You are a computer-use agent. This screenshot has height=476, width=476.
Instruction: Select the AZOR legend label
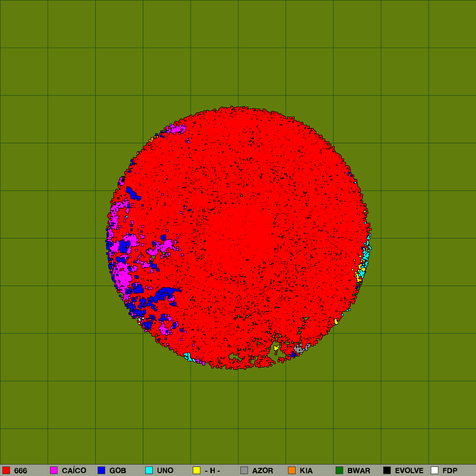click(263, 471)
